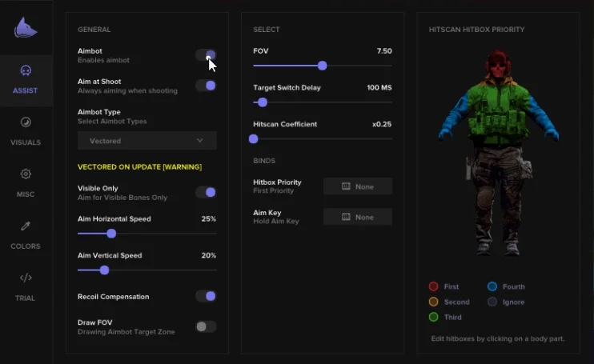Switch to the Visuals tab
The image size is (594, 364).
[26, 131]
